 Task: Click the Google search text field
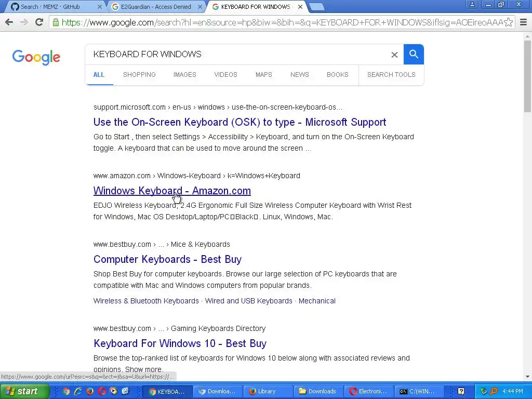237,54
